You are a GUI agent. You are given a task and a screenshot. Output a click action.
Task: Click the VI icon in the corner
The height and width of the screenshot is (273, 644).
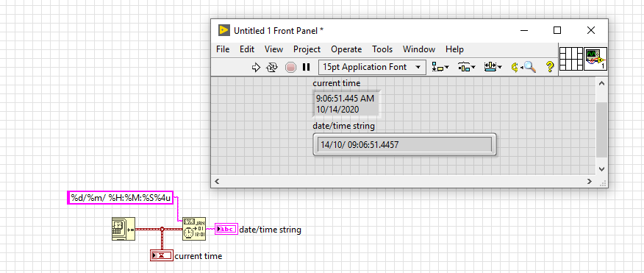click(595, 59)
